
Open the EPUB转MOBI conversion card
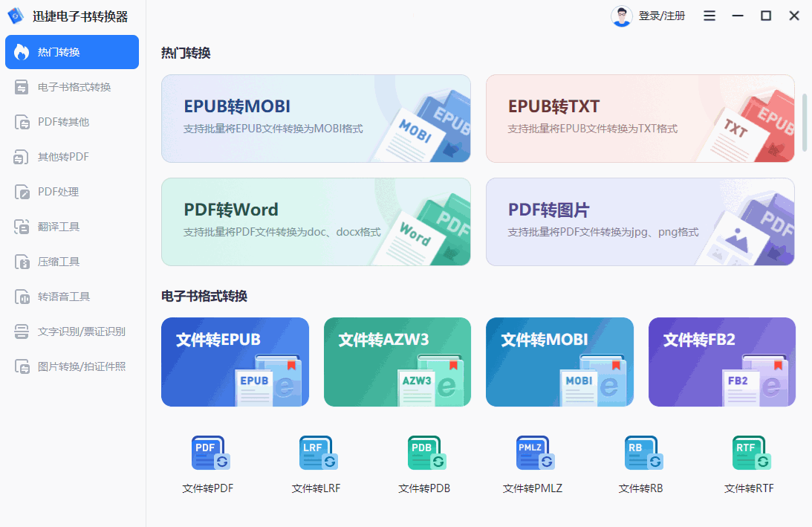tap(316, 118)
